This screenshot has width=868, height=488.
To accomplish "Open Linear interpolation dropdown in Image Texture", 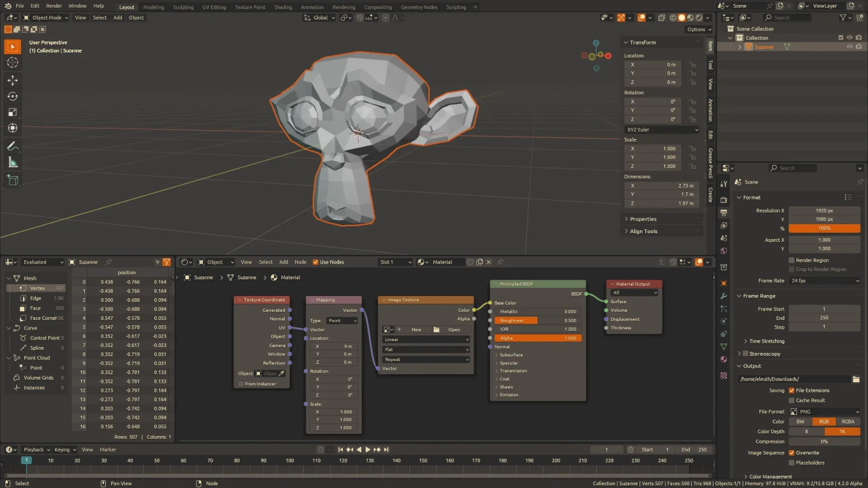I will (x=426, y=339).
